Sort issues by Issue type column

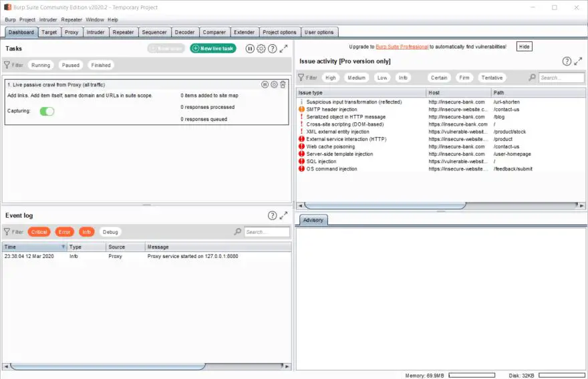(x=361, y=92)
